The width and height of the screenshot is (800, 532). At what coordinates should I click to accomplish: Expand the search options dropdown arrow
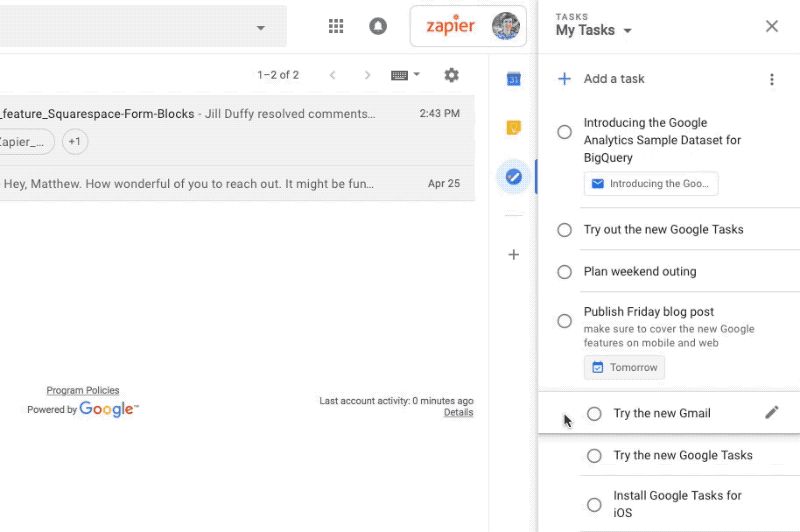[x=261, y=28]
